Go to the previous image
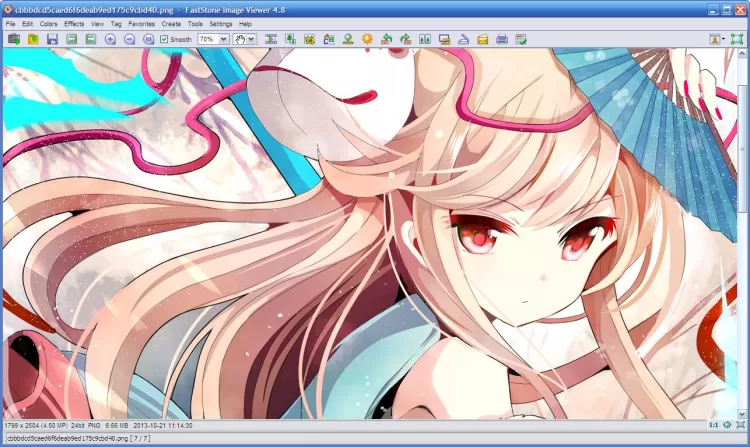This screenshot has height=447, width=750. [71, 39]
